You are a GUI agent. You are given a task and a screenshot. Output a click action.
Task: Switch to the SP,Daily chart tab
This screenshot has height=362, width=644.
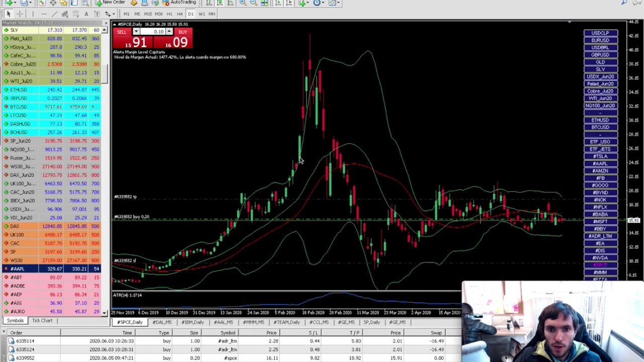372,322
